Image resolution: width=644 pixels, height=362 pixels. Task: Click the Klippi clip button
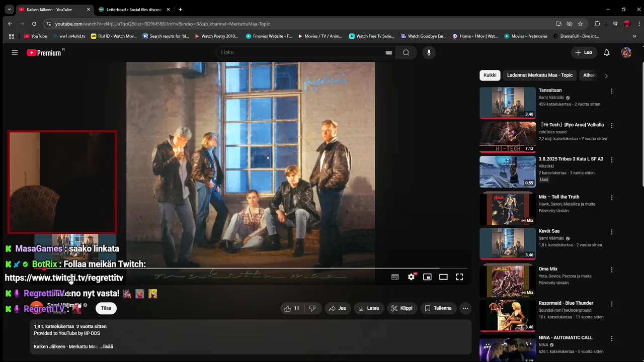[x=402, y=308]
